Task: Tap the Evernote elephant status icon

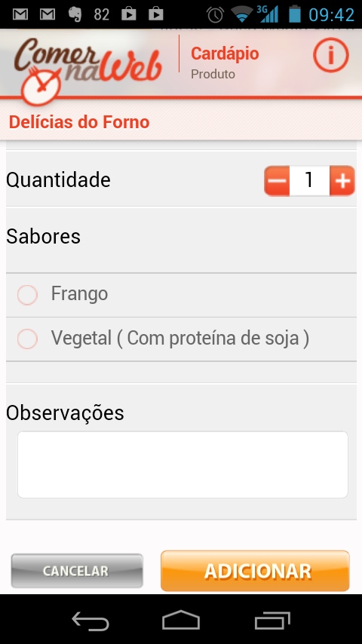Action: point(75,14)
